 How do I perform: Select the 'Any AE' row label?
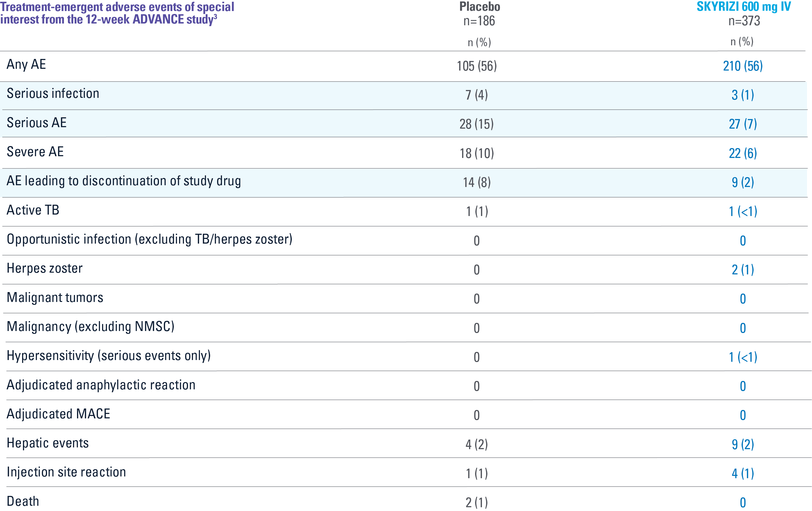point(26,65)
